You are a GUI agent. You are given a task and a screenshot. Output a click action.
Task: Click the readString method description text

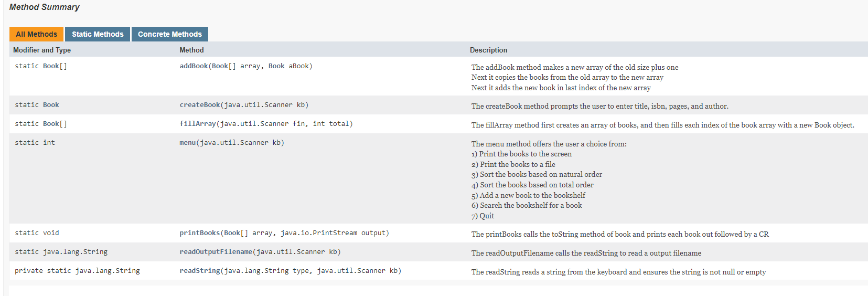[x=619, y=272]
